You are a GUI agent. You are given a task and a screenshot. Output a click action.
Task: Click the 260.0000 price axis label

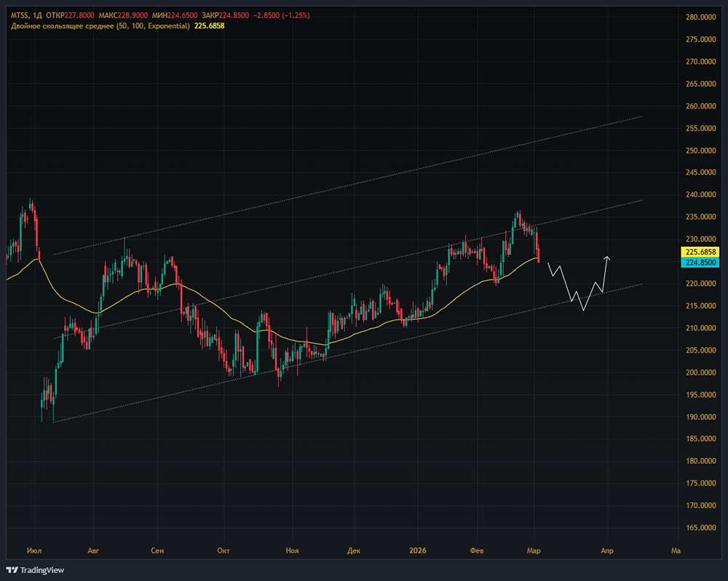(x=700, y=106)
